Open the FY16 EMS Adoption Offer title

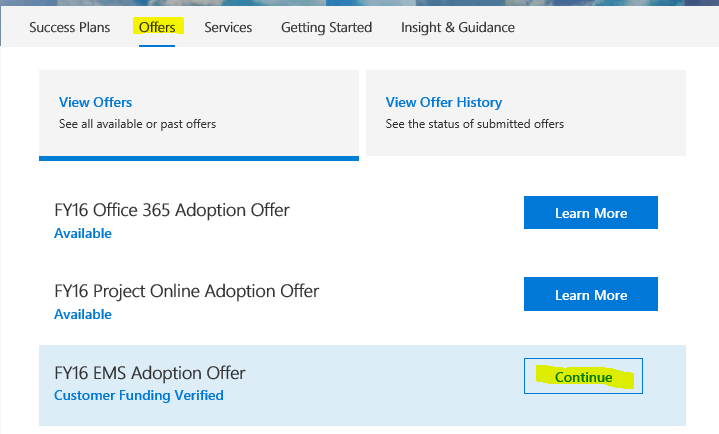pyautogui.click(x=150, y=373)
